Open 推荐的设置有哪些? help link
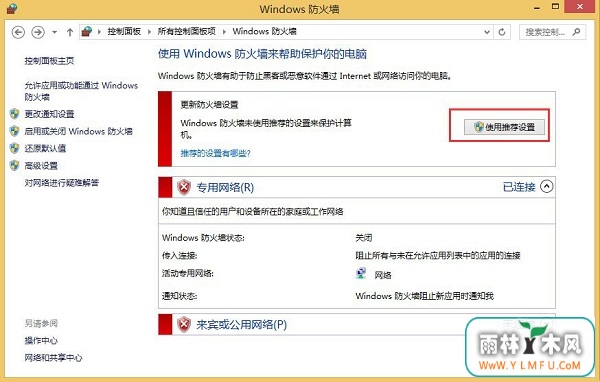The image size is (600, 382). (215, 153)
